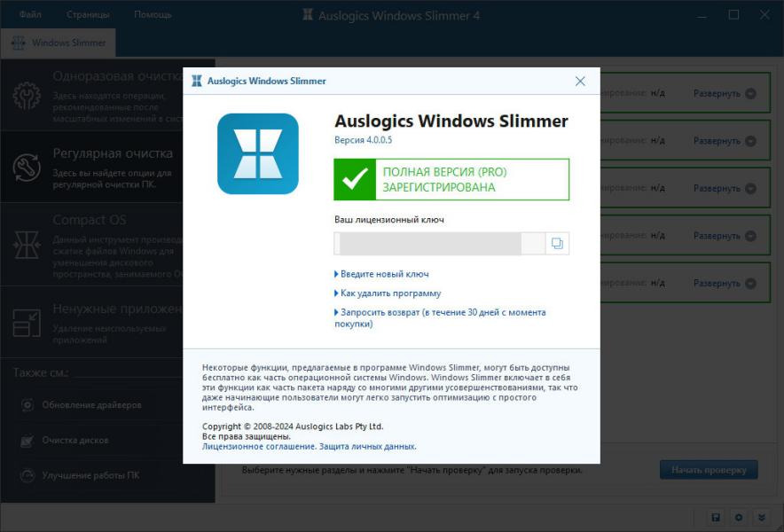This screenshot has height=532, width=784.
Task: Open the Лицензионное соглашение link
Action: click(x=259, y=446)
